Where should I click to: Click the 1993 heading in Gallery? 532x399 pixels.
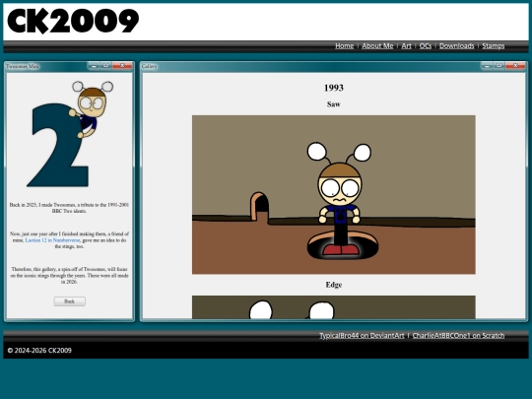point(334,88)
